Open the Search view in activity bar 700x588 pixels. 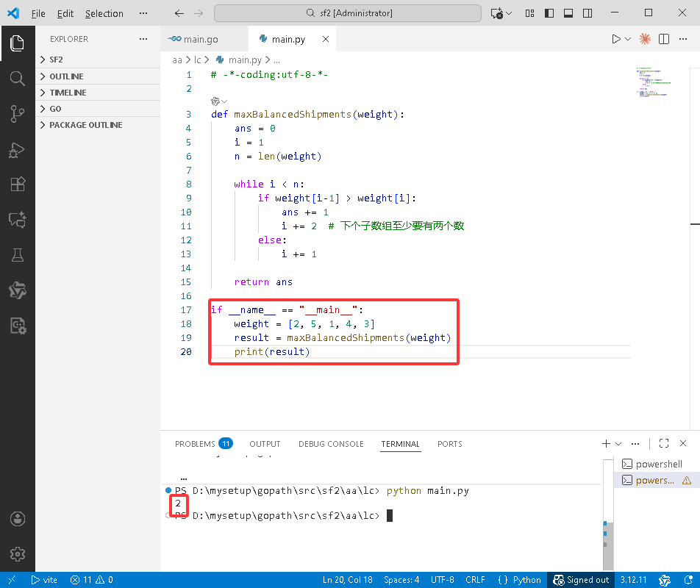coord(17,79)
